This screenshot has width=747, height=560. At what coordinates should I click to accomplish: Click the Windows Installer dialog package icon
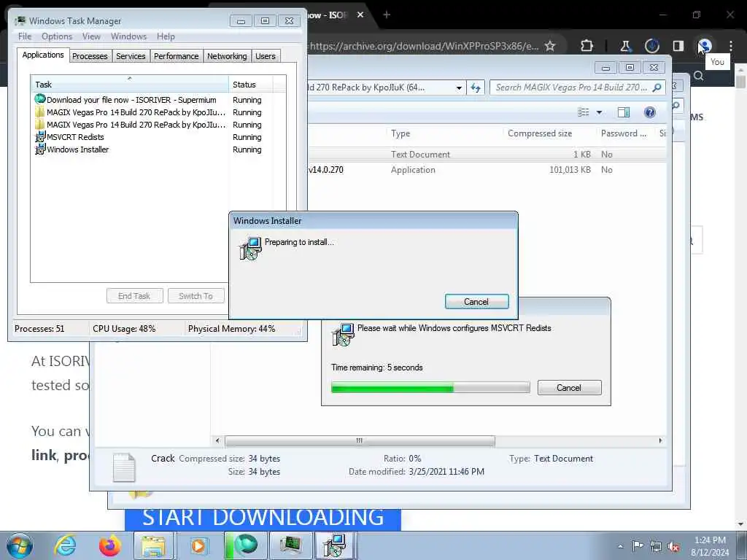click(251, 249)
